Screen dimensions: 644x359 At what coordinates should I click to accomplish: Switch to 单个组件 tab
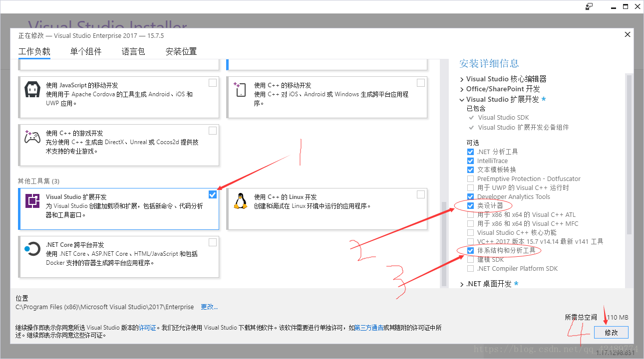86,51
